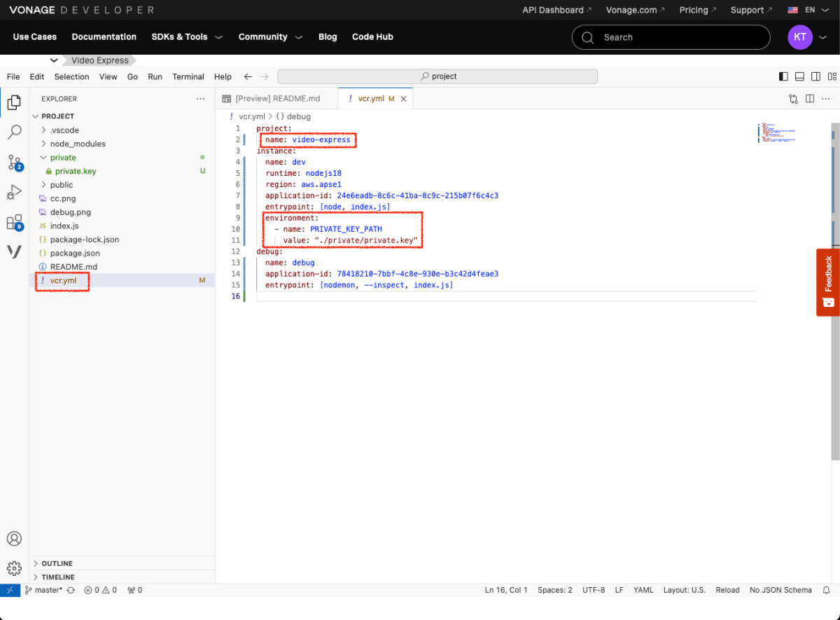Open the Vonage extension icon in activity bar
This screenshot has height=620, width=840.
14,252
